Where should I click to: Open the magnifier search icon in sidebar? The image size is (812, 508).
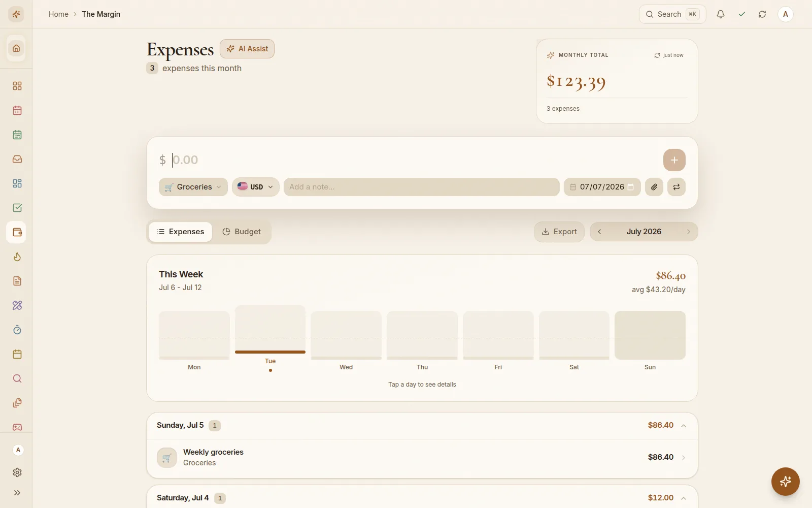click(17, 378)
